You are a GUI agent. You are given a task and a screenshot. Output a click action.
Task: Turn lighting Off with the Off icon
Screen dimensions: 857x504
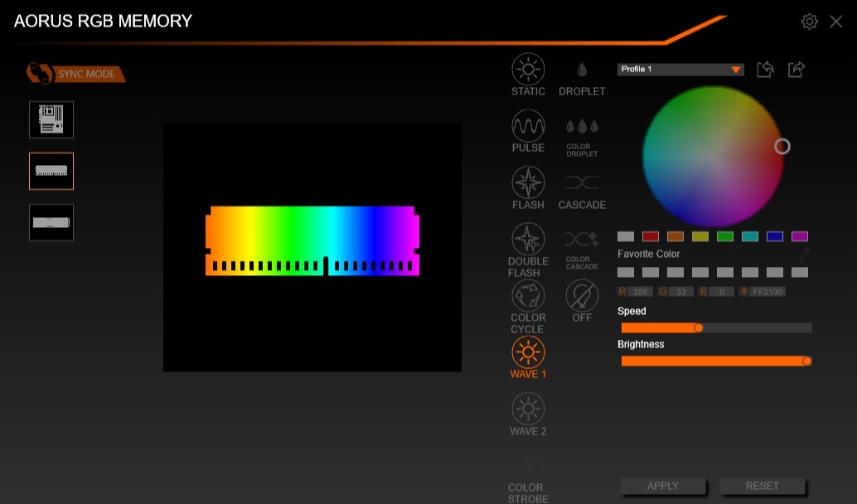pos(582,296)
